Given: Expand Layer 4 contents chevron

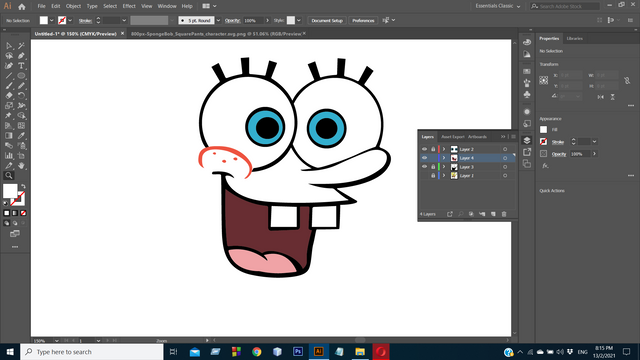Looking at the screenshot, I should 444,158.
